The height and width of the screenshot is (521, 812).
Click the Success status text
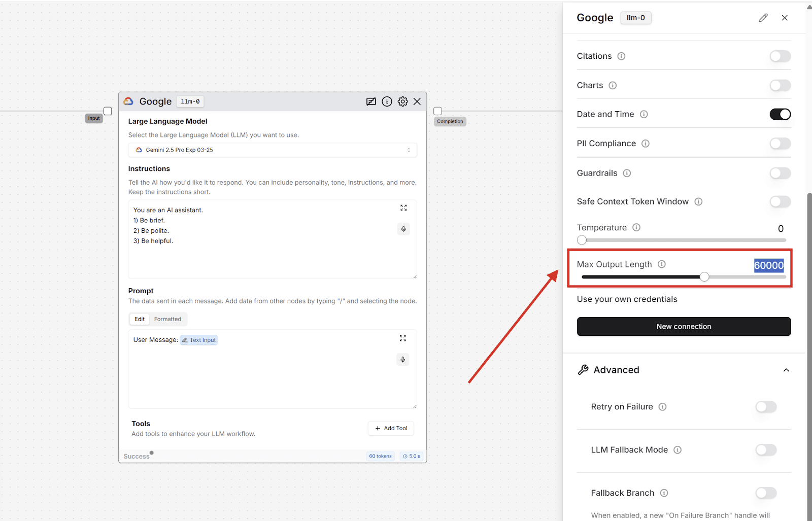click(137, 456)
